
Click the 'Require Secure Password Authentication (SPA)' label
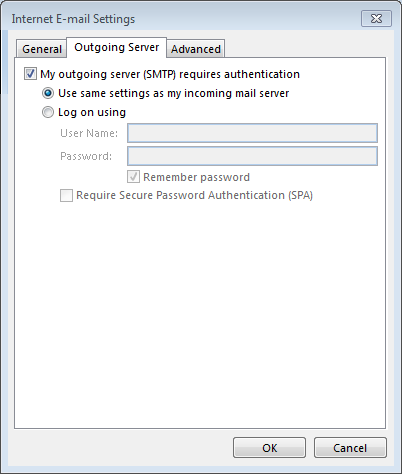[194, 195]
